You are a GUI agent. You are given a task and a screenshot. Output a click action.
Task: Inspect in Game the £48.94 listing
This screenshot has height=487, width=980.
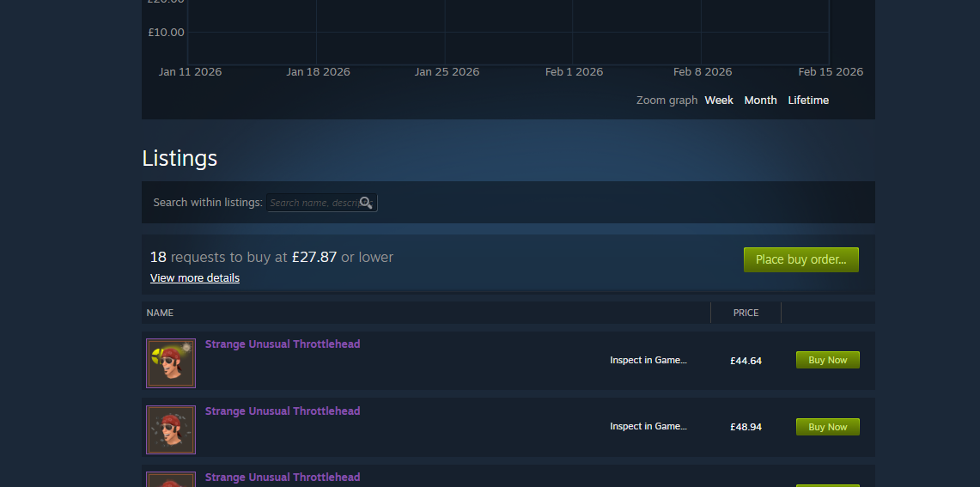coord(648,426)
